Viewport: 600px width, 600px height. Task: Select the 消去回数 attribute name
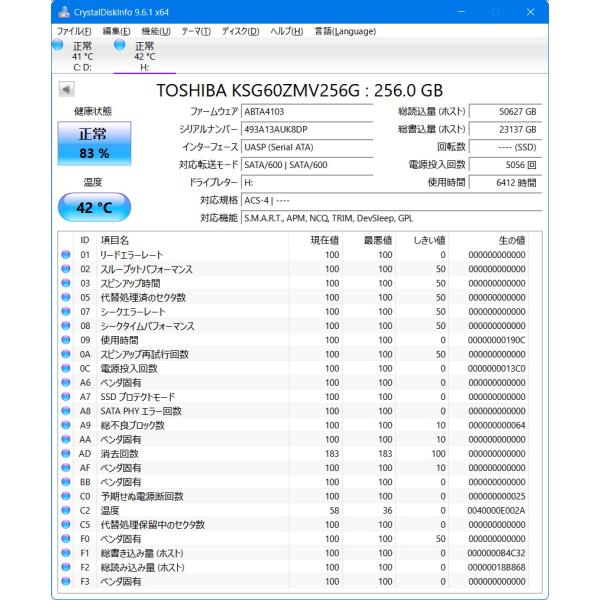(x=119, y=454)
